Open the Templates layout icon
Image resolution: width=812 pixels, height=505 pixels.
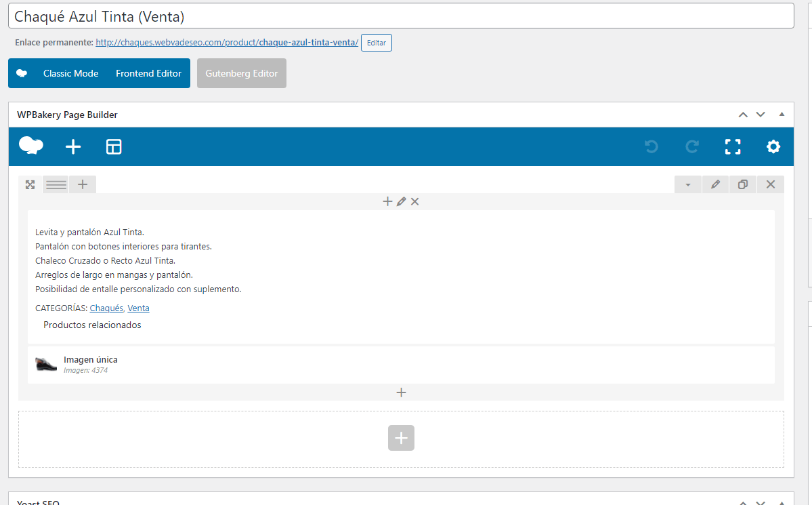[114, 146]
